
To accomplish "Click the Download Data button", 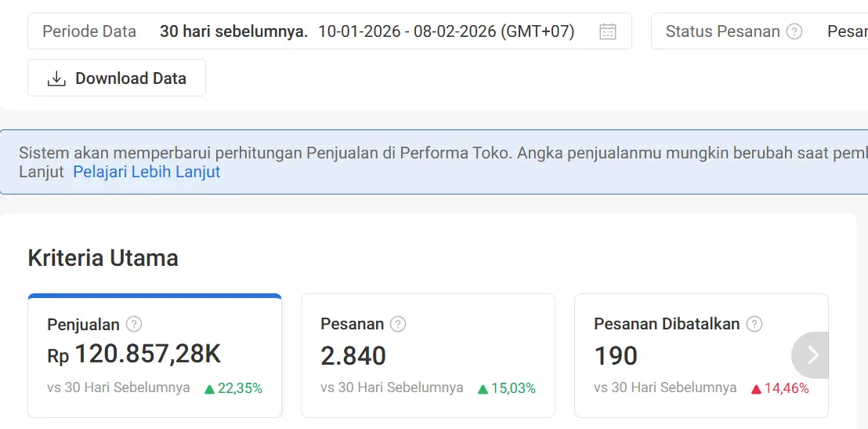I will [117, 78].
